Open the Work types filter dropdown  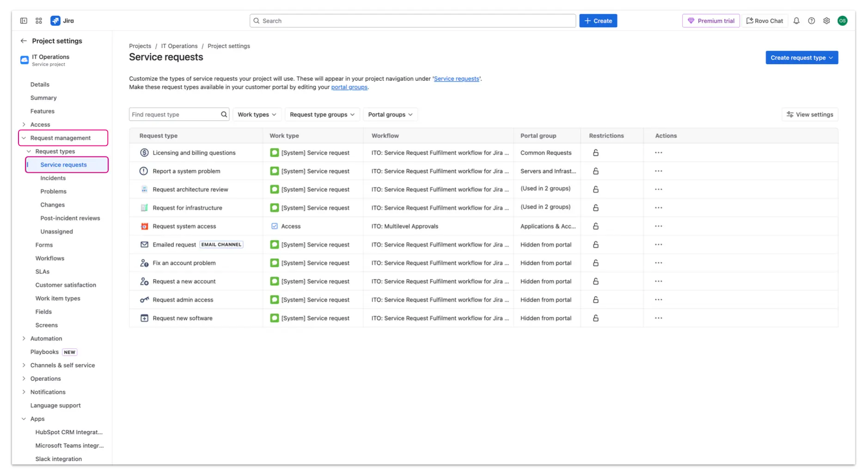pos(257,115)
